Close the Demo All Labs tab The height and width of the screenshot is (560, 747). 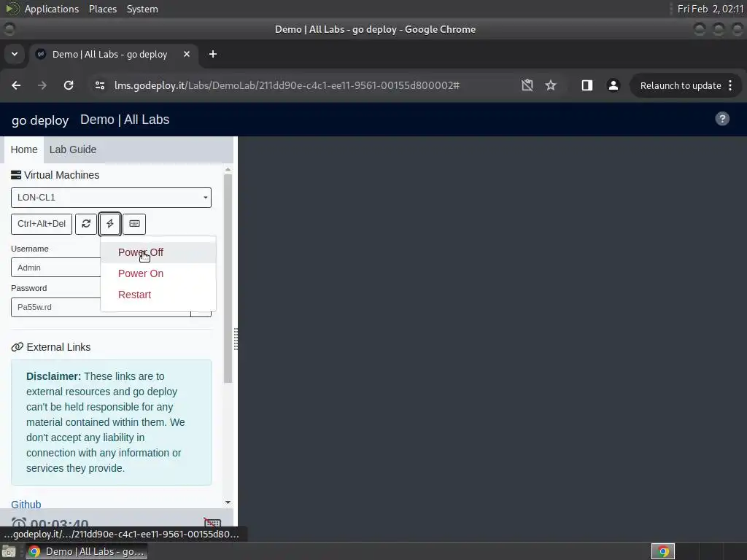click(187, 54)
